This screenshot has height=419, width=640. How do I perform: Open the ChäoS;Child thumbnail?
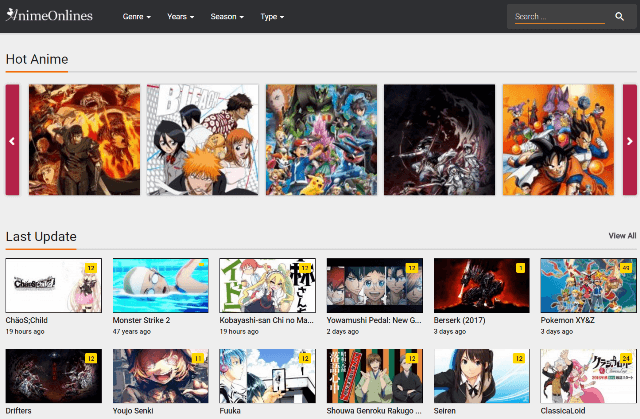[53, 285]
